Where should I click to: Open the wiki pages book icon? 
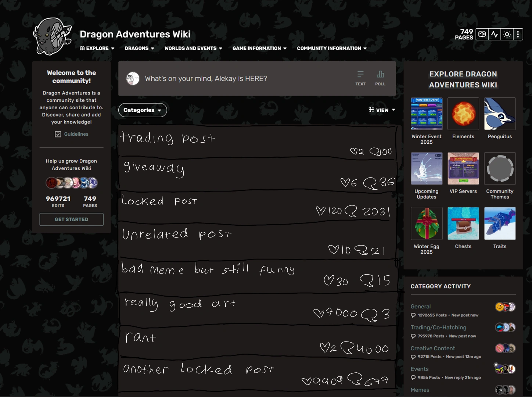482,34
